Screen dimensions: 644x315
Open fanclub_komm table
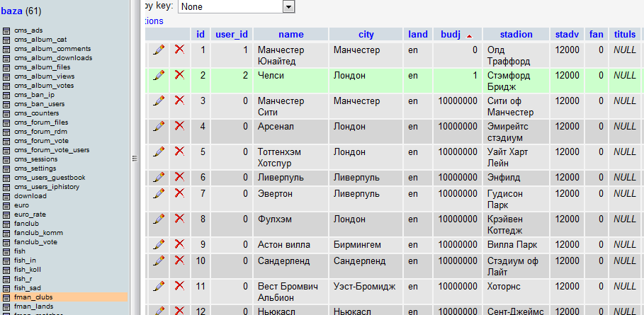[x=38, y=233]
